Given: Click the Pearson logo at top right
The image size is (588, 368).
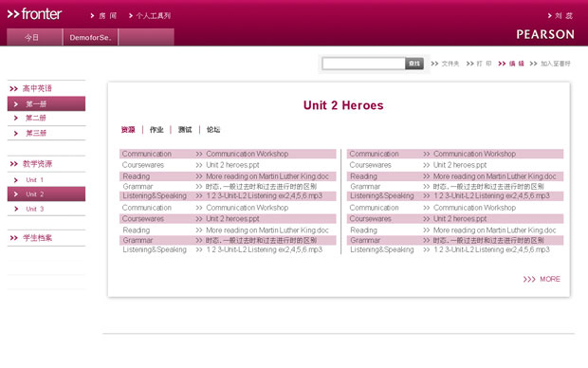Looking at the screenshot, I should [545, 34].
